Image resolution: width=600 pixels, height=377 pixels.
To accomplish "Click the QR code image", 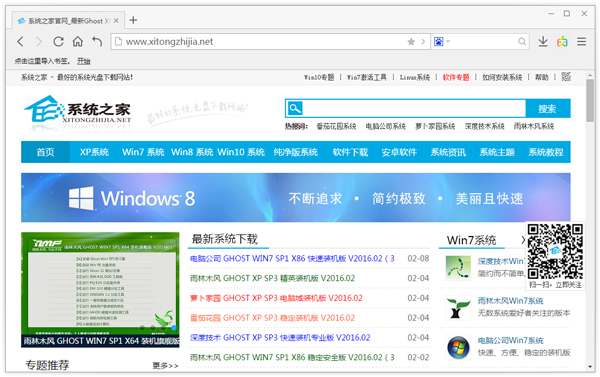I will (555, 251).
